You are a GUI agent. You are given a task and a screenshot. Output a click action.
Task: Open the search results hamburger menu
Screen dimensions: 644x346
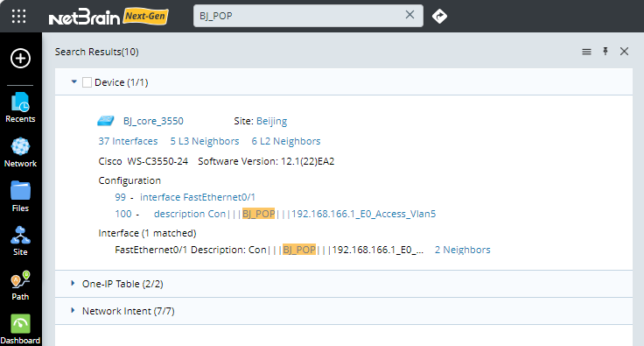(586, 52)
